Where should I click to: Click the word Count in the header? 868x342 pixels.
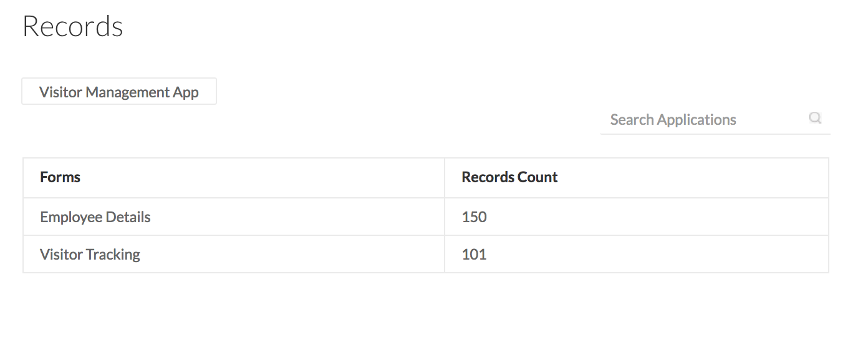pyautogui.click(x=539, y=177)
